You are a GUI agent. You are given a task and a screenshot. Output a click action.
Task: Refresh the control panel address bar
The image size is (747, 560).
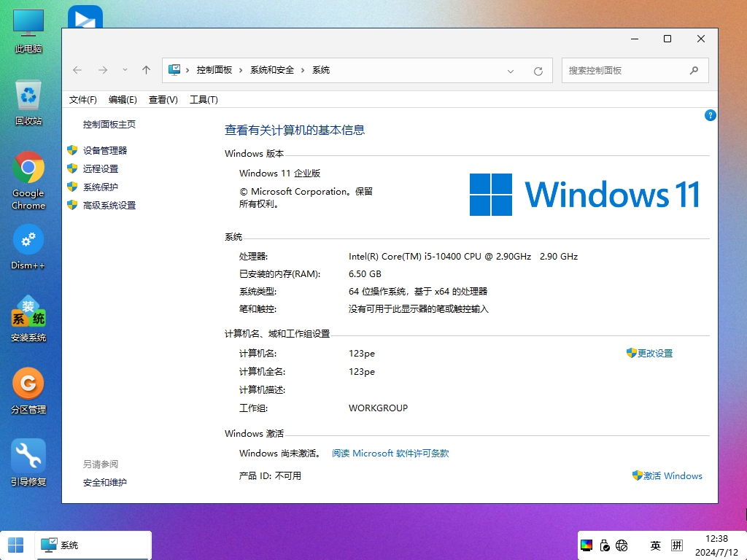click(x=538, y=71)
